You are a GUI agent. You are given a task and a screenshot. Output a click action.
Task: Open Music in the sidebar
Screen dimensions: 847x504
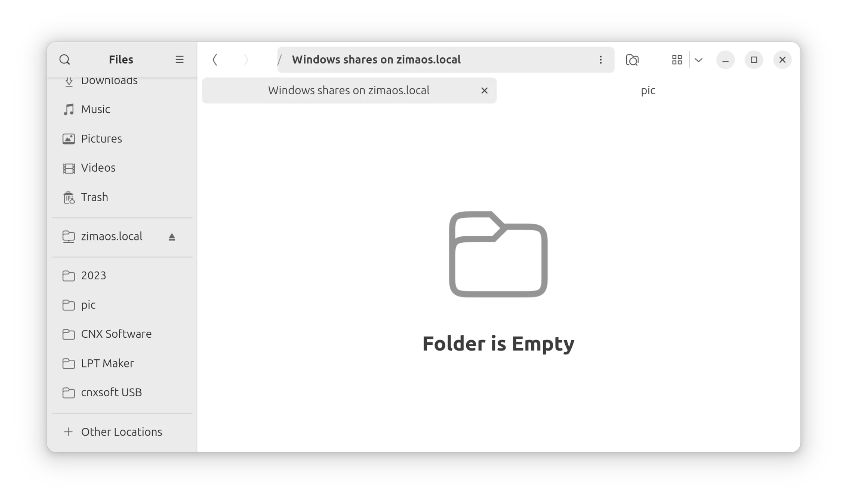(x=122, y=109)
